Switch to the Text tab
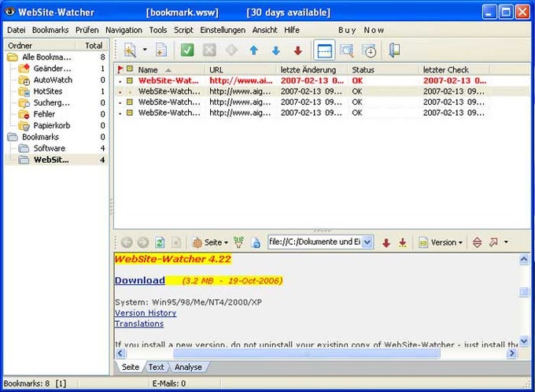The image size is (535, 392). (156, 367)
